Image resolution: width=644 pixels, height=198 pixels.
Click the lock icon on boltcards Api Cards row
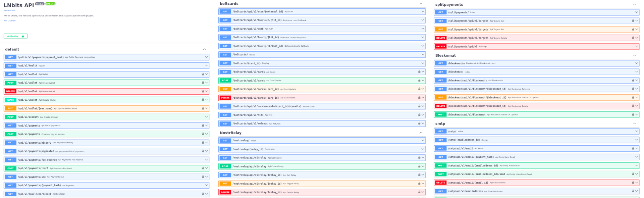coord(419,72)
